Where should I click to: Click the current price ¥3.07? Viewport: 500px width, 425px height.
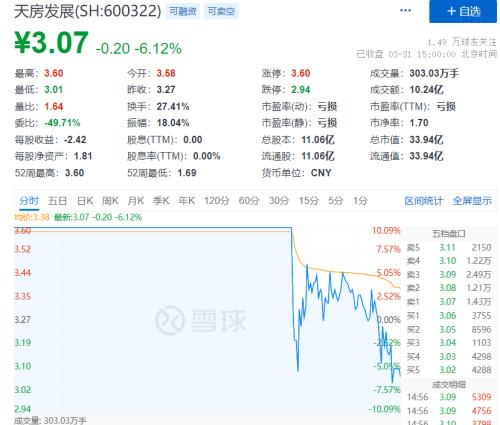coord(51,43)
